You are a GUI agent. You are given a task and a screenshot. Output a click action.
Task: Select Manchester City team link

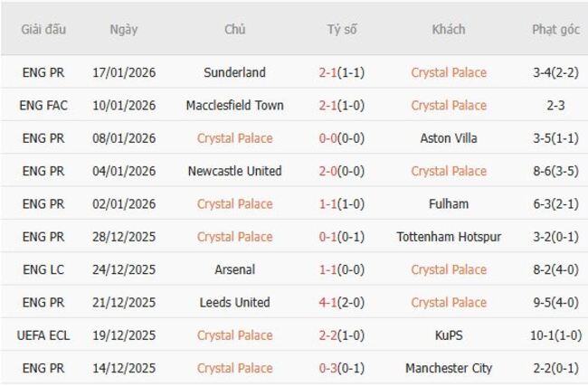(x=448, y=368)
